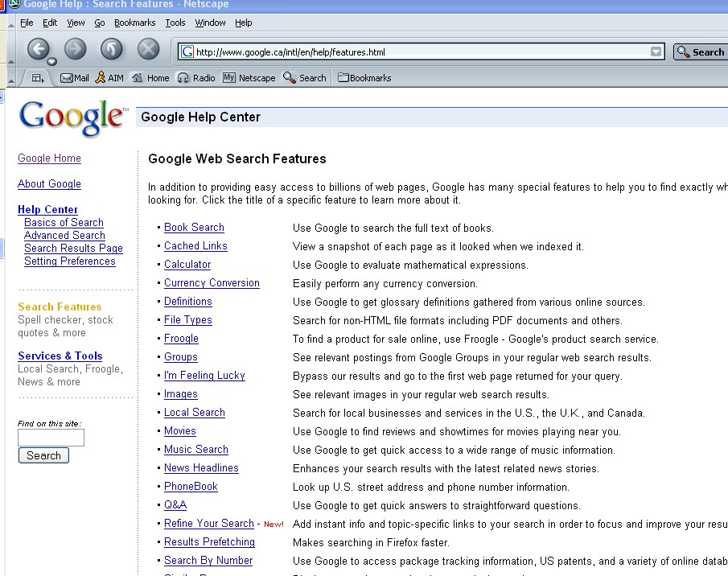Go to Home via personal toolbar
Image resolution: width=728 pixels, height=576 pixels.
(x=150, y=78)
